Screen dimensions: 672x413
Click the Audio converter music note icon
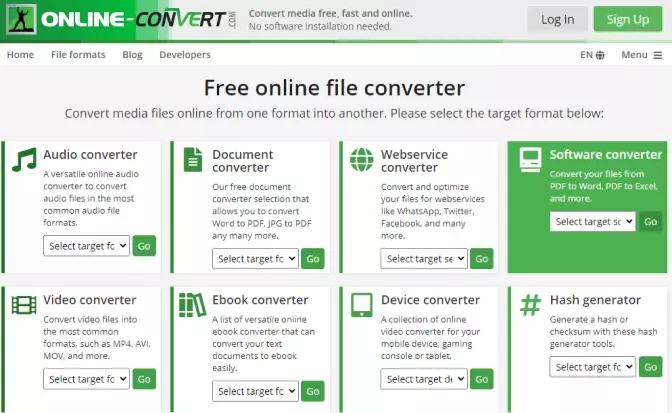(x=24, y=160)
